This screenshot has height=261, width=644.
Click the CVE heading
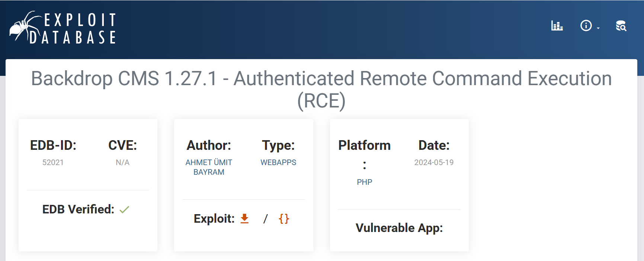click(x=122, y=145)
